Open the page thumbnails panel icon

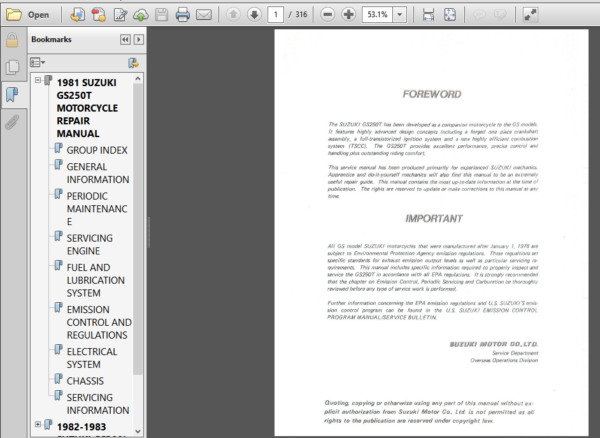pos(12,67)
